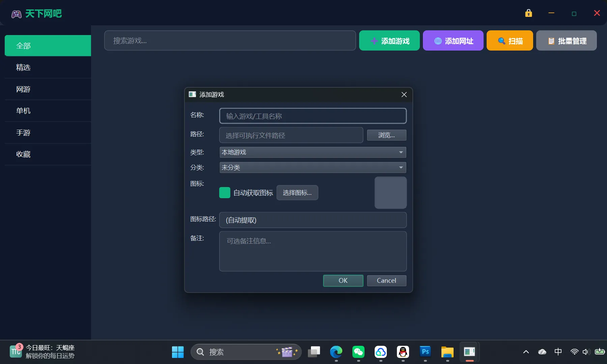Click the app icon in 添加游戏 dialog title bar
This screenshot has width=607, height=364.
point(193,94)
